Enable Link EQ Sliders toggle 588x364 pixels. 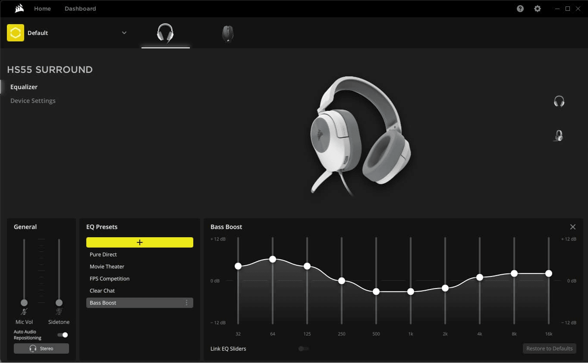304,348
